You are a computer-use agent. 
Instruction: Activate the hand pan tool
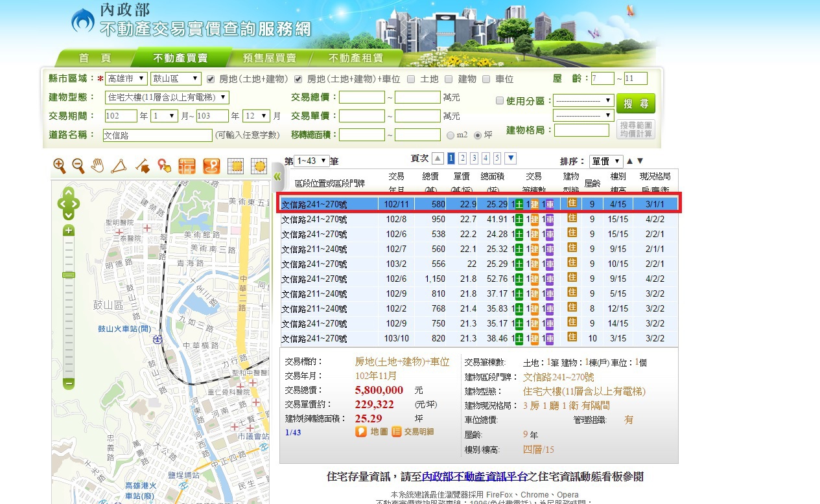click(97, 166)
